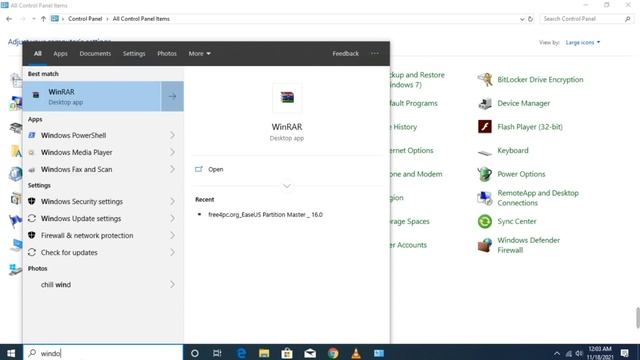The image size is (640, 360).
Task: Click the Windows PowerShell app icon
Action: tap(32, 135)
